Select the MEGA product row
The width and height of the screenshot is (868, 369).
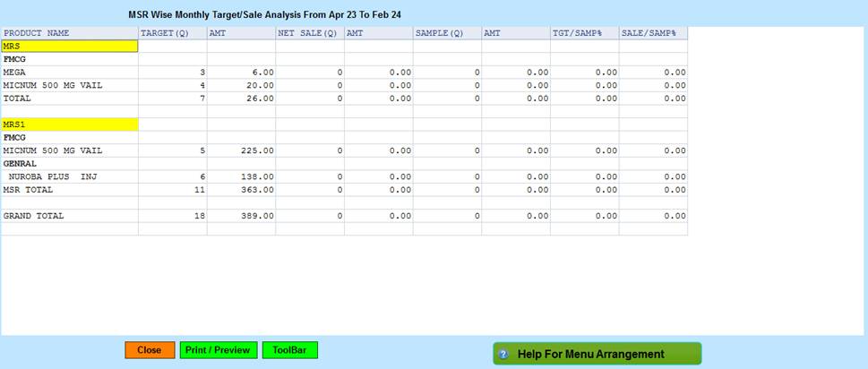(x=15, y=72)
